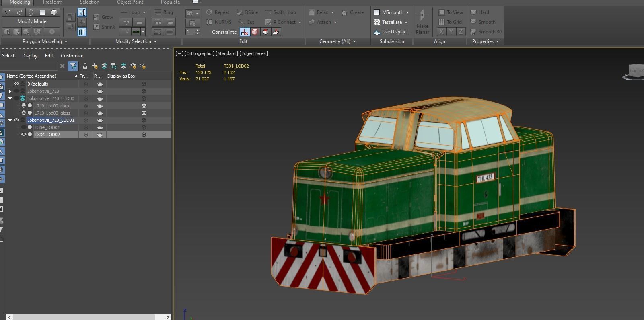Align selection To Grid
Viewport: 644px width, 320px height.
[450, 22]
